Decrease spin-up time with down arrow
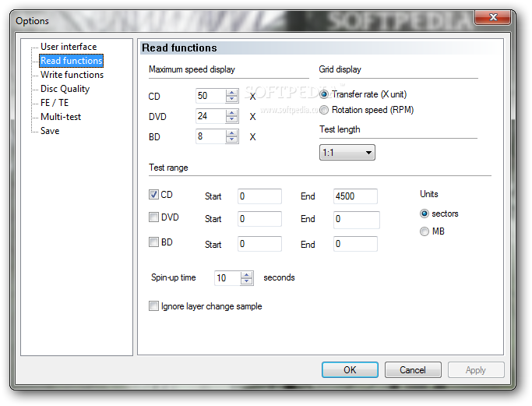 247,281
